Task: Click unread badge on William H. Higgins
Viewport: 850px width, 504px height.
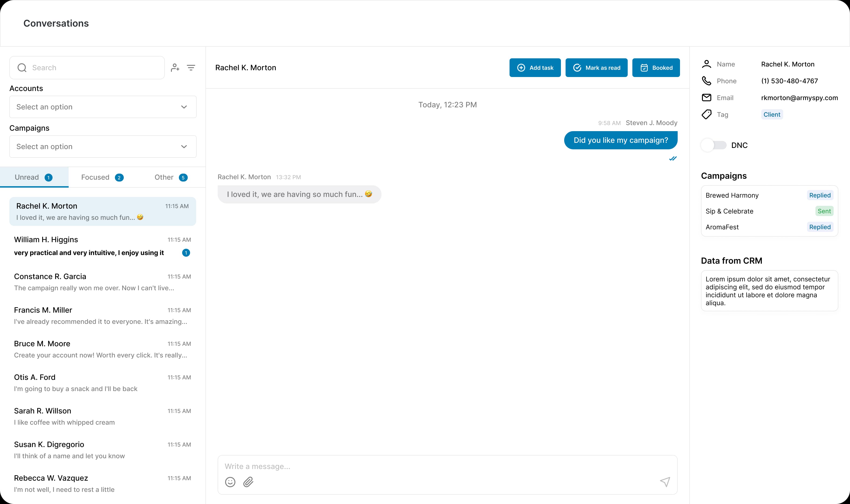Action: pyautogui.click(x=186, y=253)
